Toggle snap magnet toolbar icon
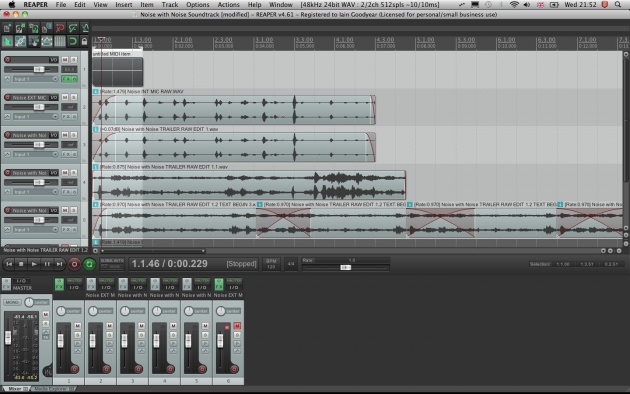This screenshot has height=394, width=630. point(72,41)
